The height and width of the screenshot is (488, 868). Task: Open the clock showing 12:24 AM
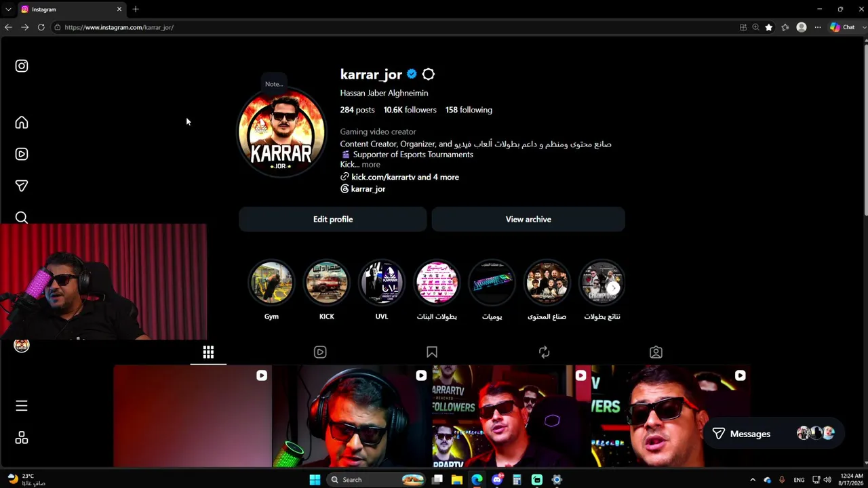click(851, 480)
